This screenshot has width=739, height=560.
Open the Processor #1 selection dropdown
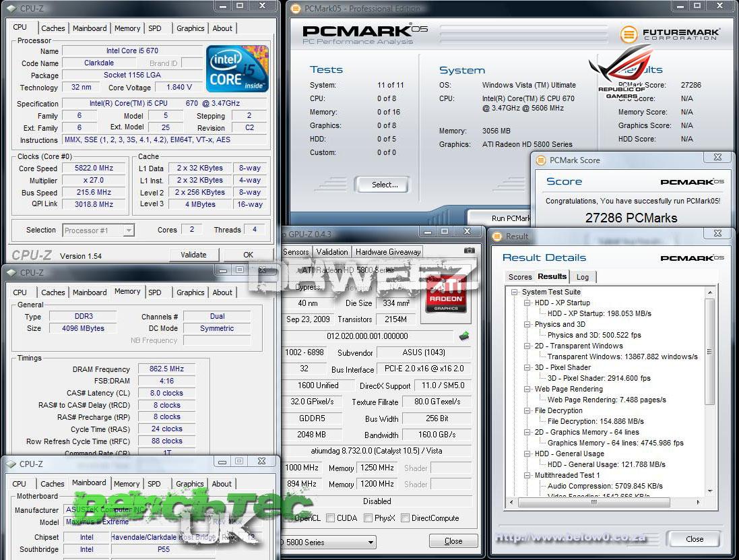pyautogui.click(x=129, y=230)
